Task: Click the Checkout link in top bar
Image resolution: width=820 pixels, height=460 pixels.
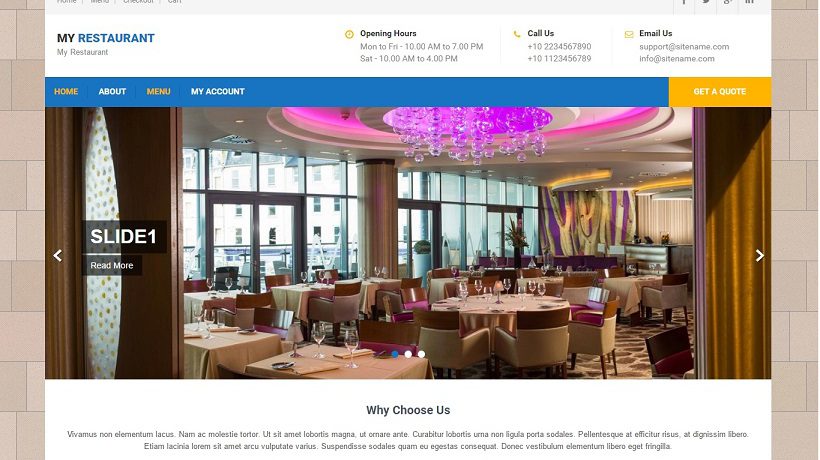Action: tap(138, 2)
